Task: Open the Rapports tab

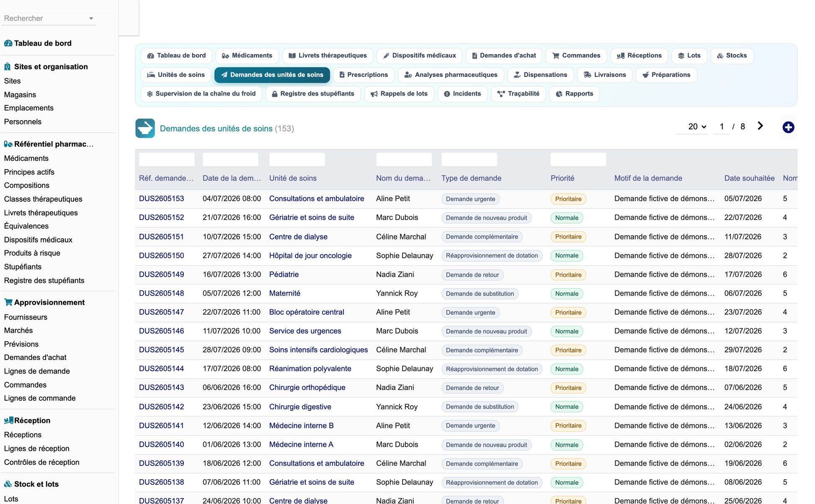Action: [574, 94]
